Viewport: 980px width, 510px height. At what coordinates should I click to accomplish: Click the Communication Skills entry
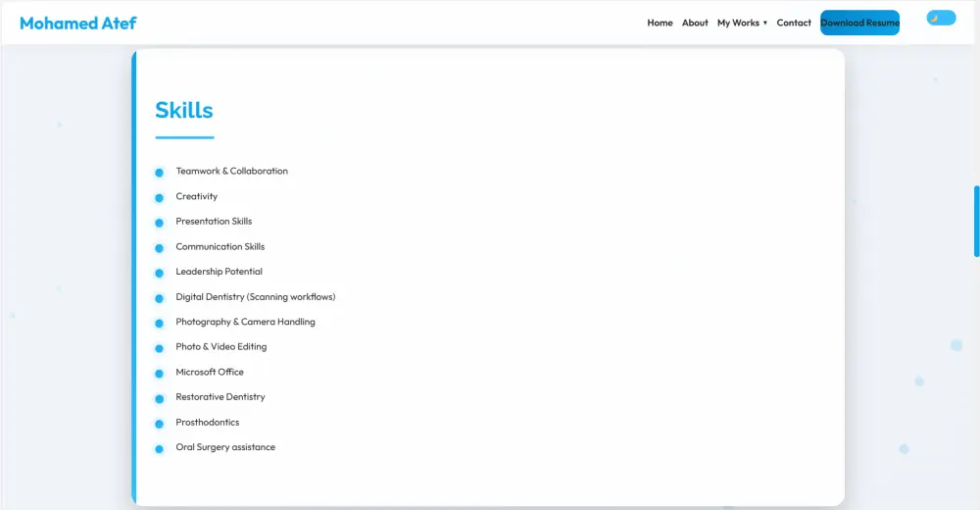(x=220, y=246)
